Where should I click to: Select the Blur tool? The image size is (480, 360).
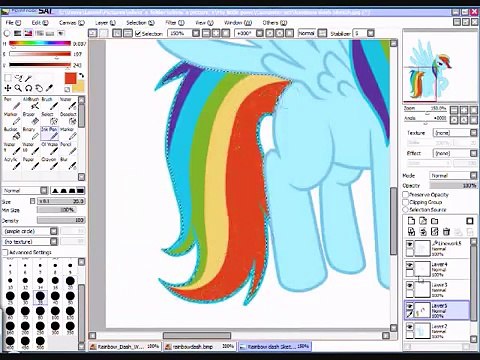(x=68, y=164)
